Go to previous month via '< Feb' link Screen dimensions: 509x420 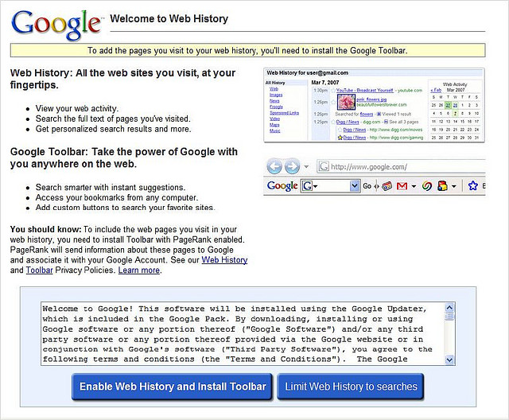click(436, 90)
